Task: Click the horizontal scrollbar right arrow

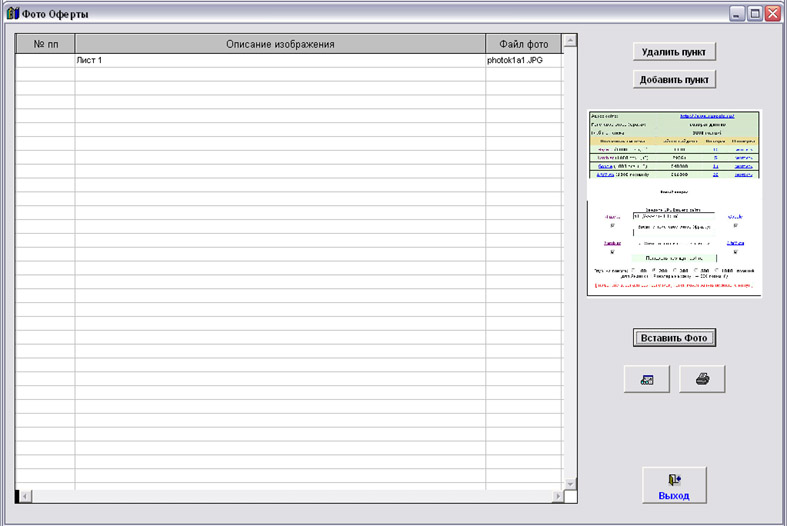Action: pyautogui.click(x=556, y=496)
